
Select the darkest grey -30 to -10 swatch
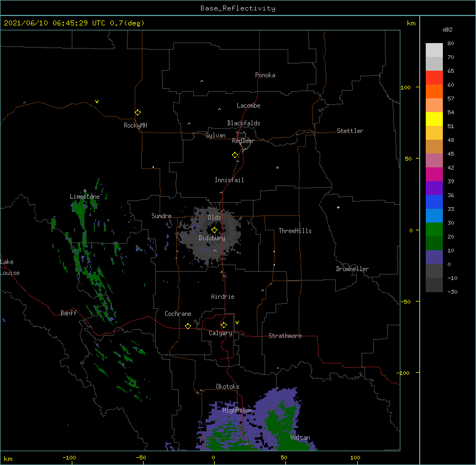point(434,285)
